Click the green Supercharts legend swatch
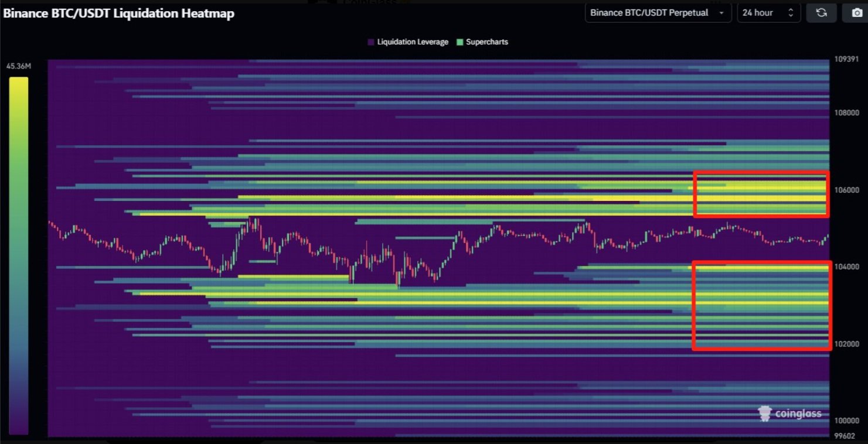 [460, 42]
